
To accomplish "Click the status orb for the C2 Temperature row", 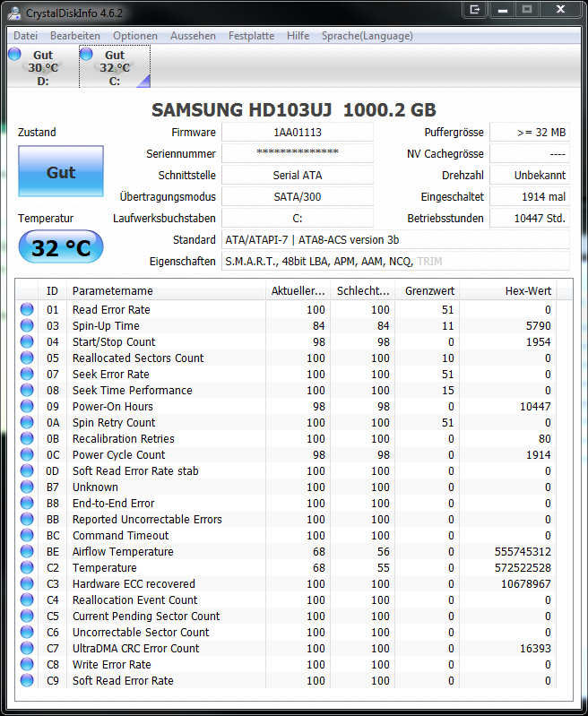I will pyautogui.click(x=27, y=567).
